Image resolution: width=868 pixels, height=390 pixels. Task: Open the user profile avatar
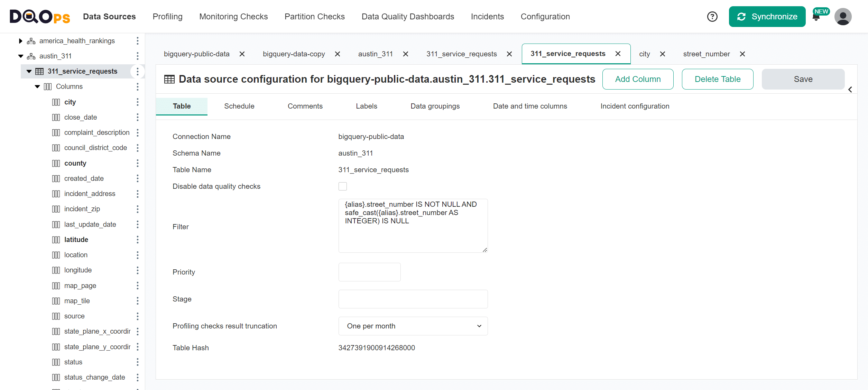click(x=843, y=16)
